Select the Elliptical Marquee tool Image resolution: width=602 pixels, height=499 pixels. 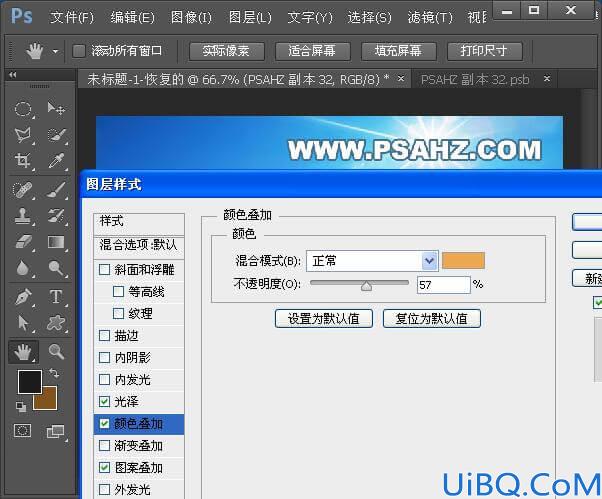tap(23, 109)
